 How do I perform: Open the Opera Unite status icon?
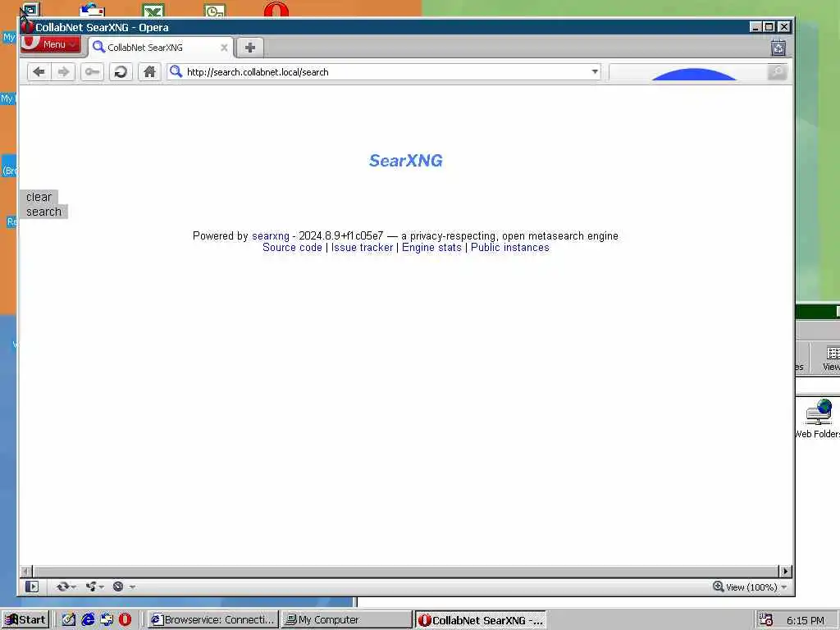coord(92,587)
